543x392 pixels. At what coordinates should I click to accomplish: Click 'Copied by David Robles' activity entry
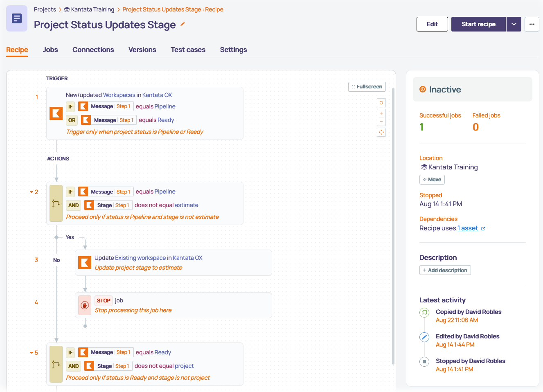pyautogui.click(x=469, y=312)
